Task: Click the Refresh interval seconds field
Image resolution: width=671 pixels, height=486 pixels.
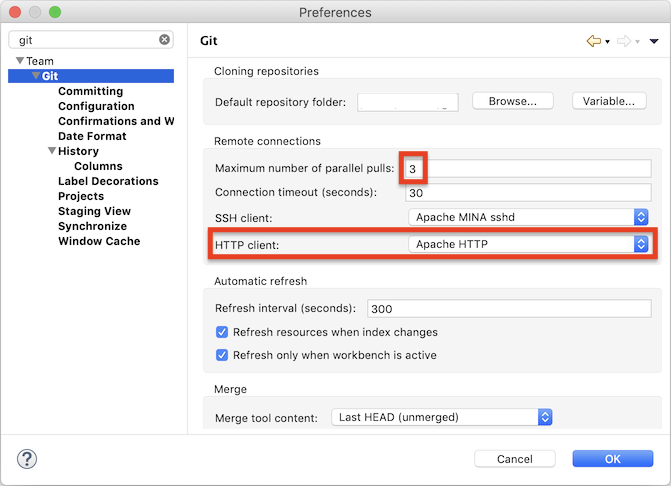Action: (509, 308)
